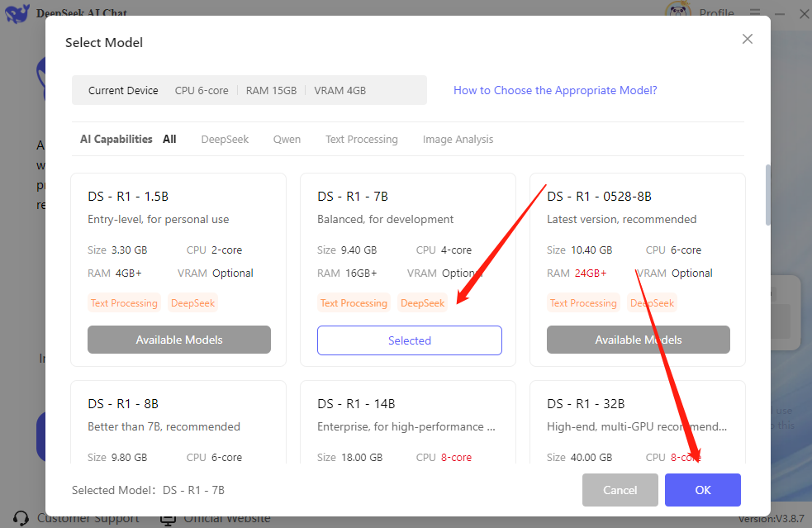Show the Text Processing capability tab
Image resolution: width=812 pixels, height=528 pixels.
pos(362,140)
